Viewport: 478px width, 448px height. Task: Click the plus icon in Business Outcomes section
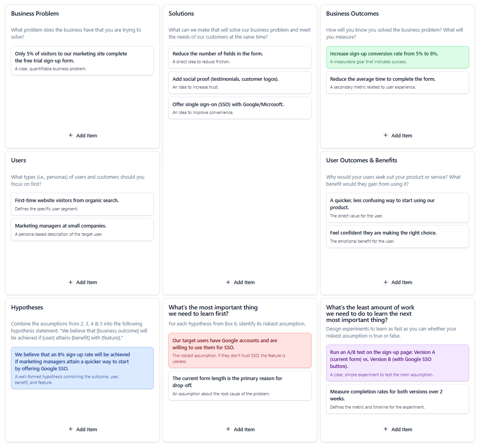[386, 135]
